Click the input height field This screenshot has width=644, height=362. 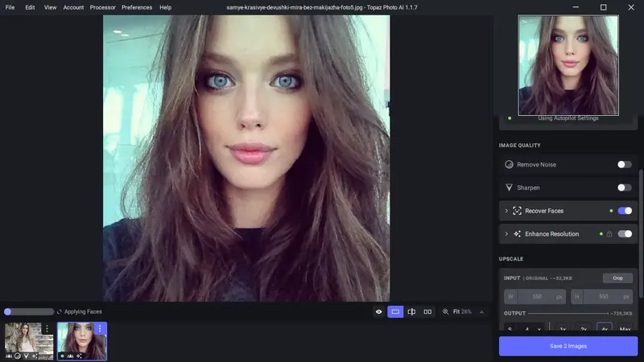601,296
